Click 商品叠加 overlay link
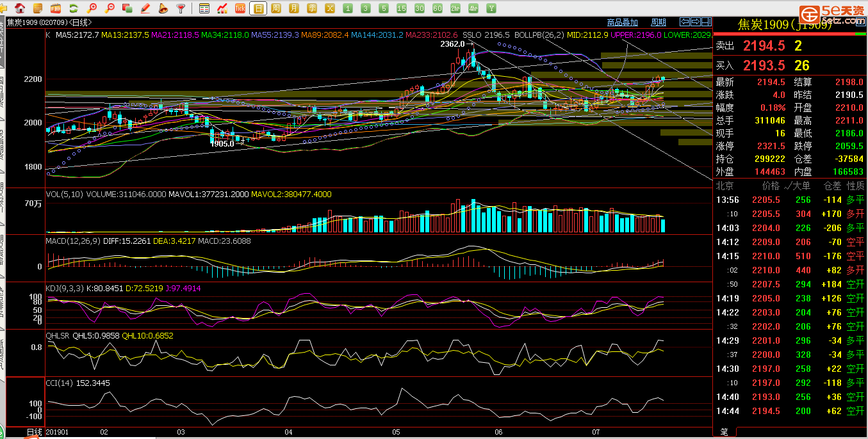The height and width of the screenshot is (439, 868). pyautogui.click(x=623, y=22)
